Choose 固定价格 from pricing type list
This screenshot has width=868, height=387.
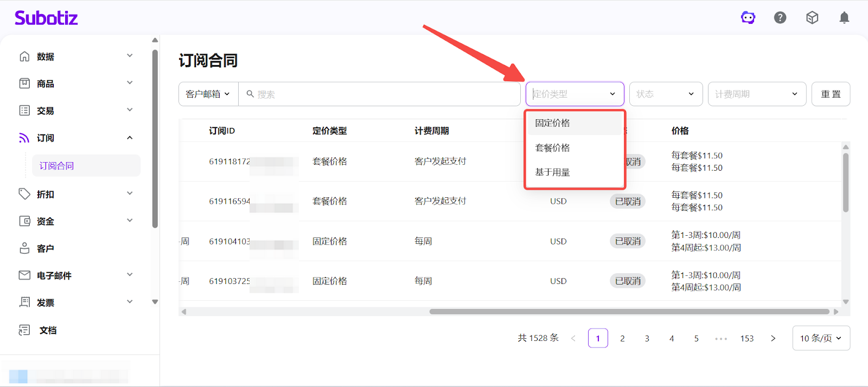552,123
